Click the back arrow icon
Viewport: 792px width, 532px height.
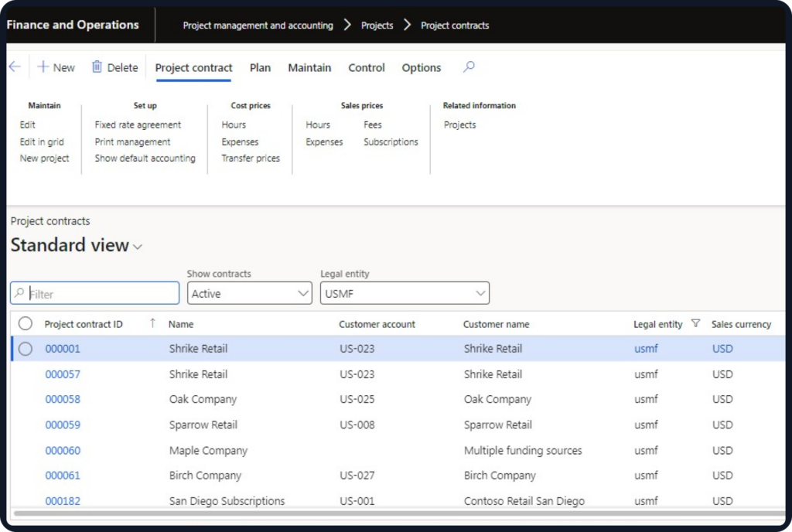15,66
